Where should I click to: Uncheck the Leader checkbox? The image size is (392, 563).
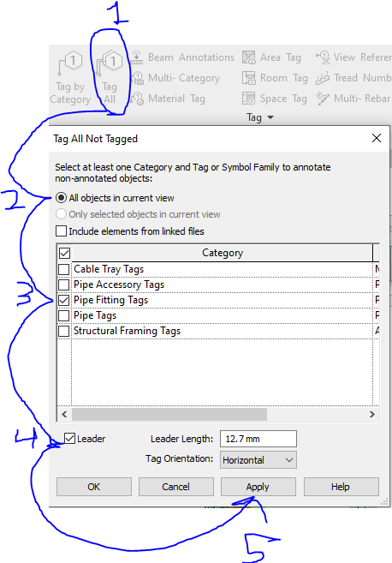(x=69, y=439)
